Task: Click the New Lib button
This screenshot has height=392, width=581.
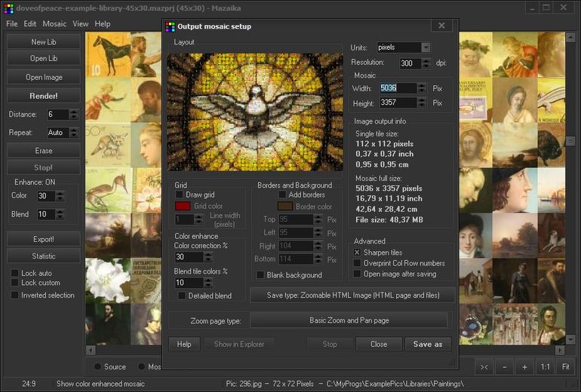Action: point(44,41)
